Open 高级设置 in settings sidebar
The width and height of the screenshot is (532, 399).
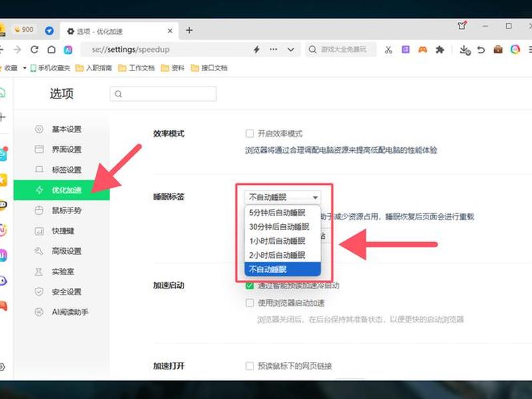click(x=61, y=251)
